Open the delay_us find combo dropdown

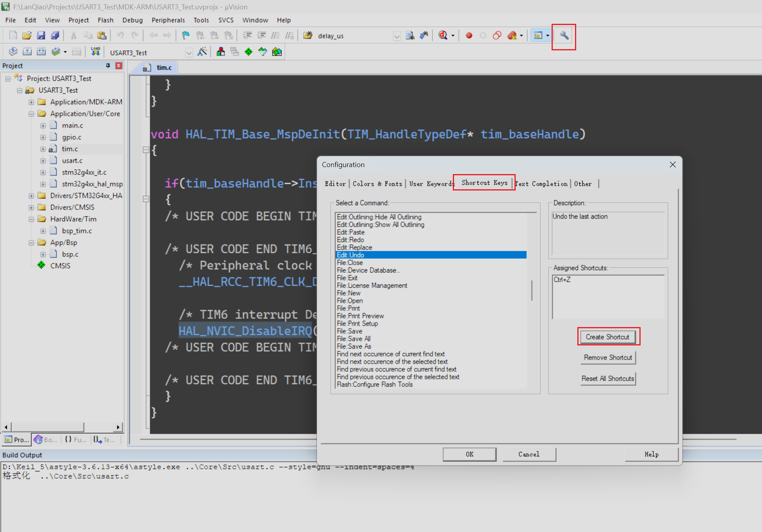point(397,36)
